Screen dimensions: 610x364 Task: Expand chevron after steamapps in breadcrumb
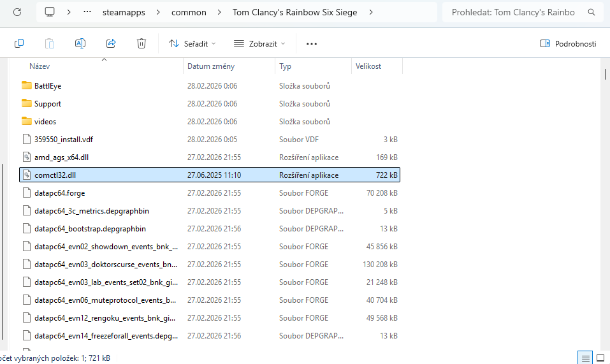pos(158,12)
